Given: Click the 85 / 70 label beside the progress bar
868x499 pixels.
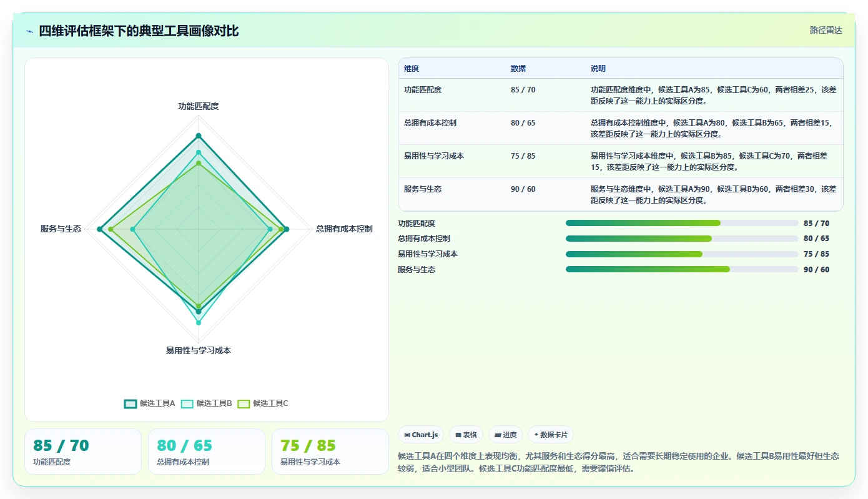Looking at the screenshot, I should [816, 223].
